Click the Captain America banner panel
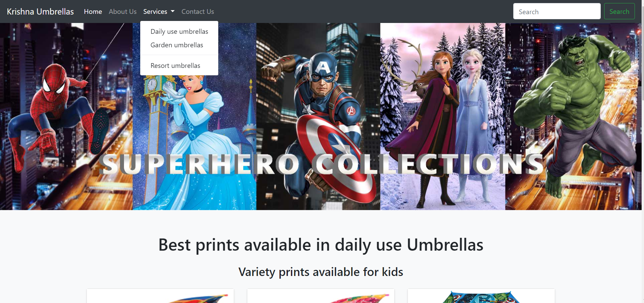 (318, 117)
